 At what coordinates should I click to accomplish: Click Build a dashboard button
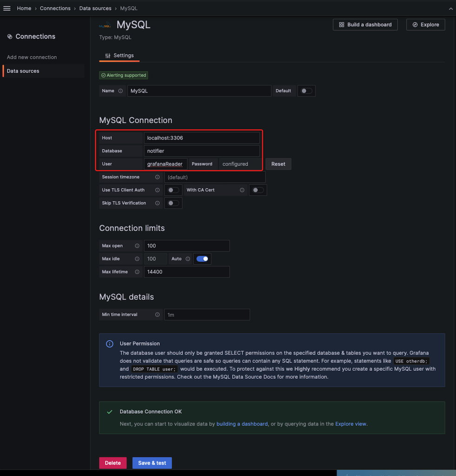[x=365, y=25]
